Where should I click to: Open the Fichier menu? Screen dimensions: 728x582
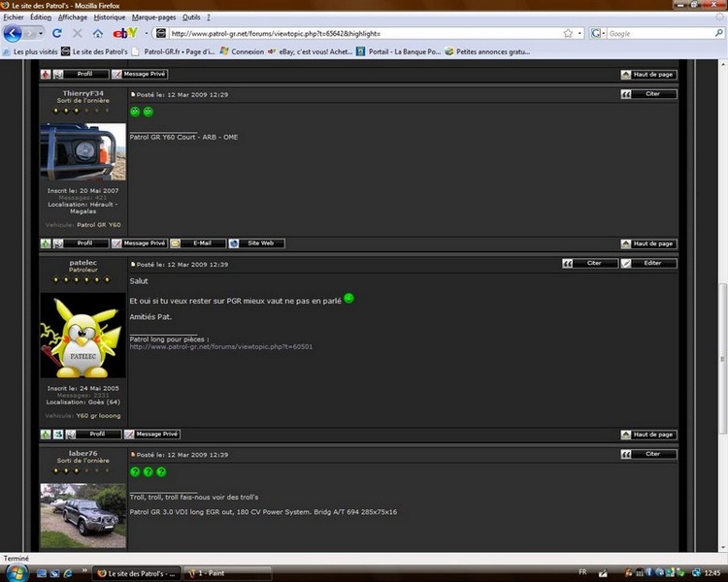pyautogui.click(x=14, y=17)
